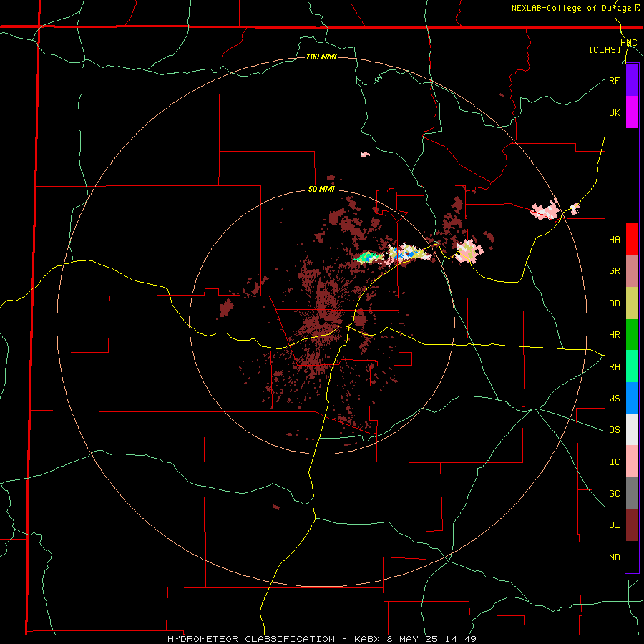Click the GR legend color swatch

[632, 271]
